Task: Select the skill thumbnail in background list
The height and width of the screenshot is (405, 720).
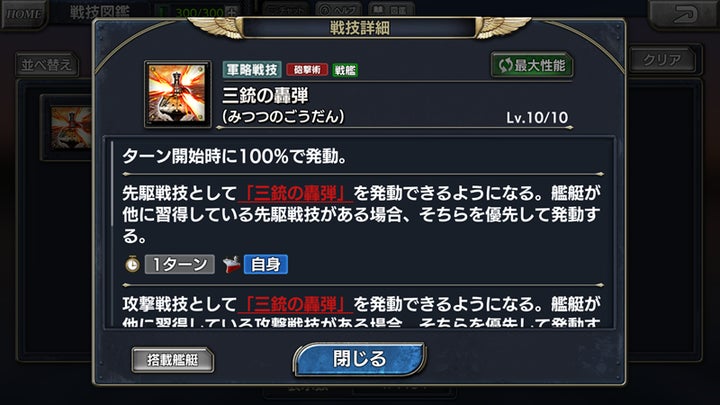Action: coord(70,128)
